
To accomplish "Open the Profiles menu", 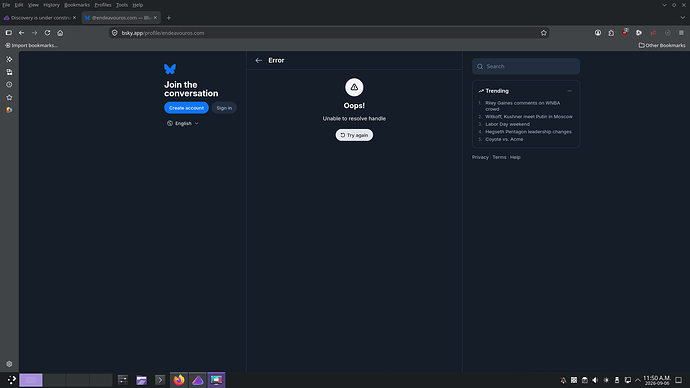I will pyautogui.click(x=103, y=5).
